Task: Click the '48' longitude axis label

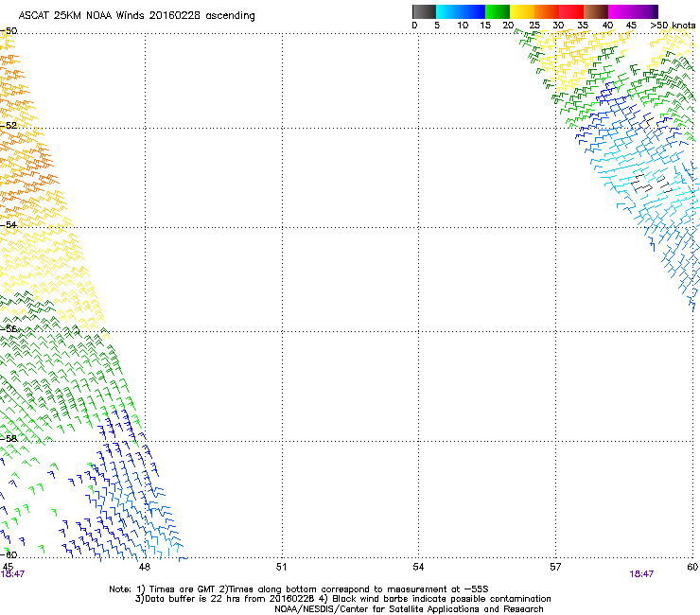Action: pyautogui.click(x=145, y=567)
